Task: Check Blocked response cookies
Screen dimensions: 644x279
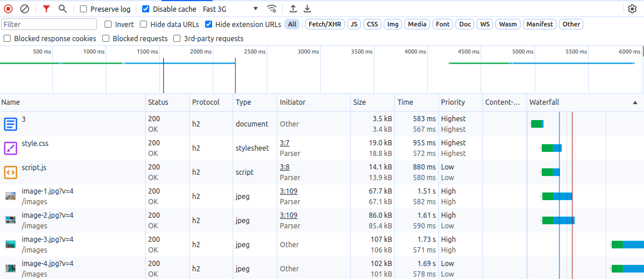Action: click(7, 39)
